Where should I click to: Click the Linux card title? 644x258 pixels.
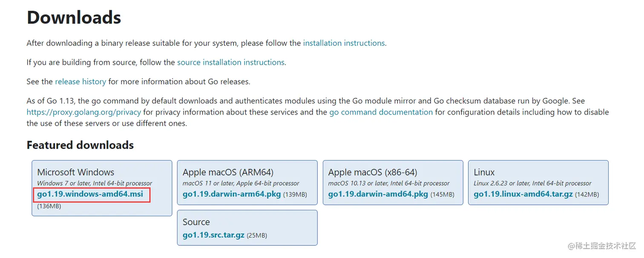coord(484,172)
